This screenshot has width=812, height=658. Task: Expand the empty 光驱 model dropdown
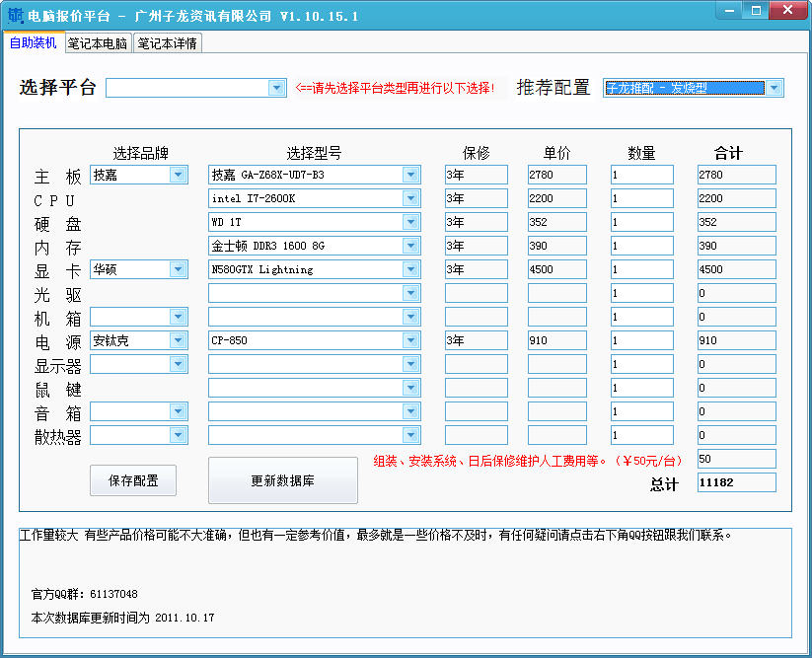(410, 293)
